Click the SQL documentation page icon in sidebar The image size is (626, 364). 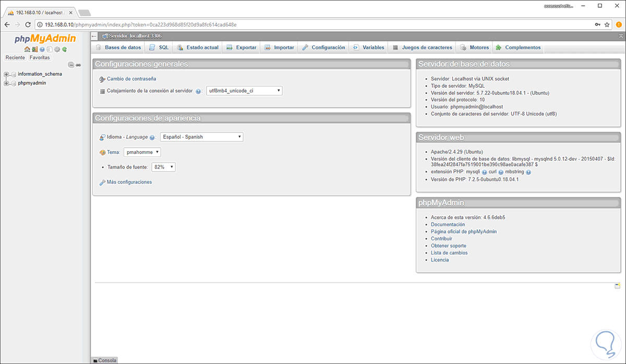[x=50, y=49]
